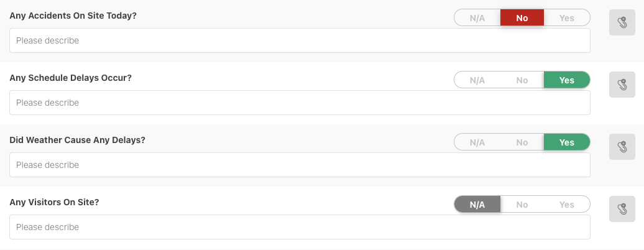Viewport: 644px width, 250px height.
Task: Click green Yes for Schedule Delays Occur
Action: click(567, 80)
